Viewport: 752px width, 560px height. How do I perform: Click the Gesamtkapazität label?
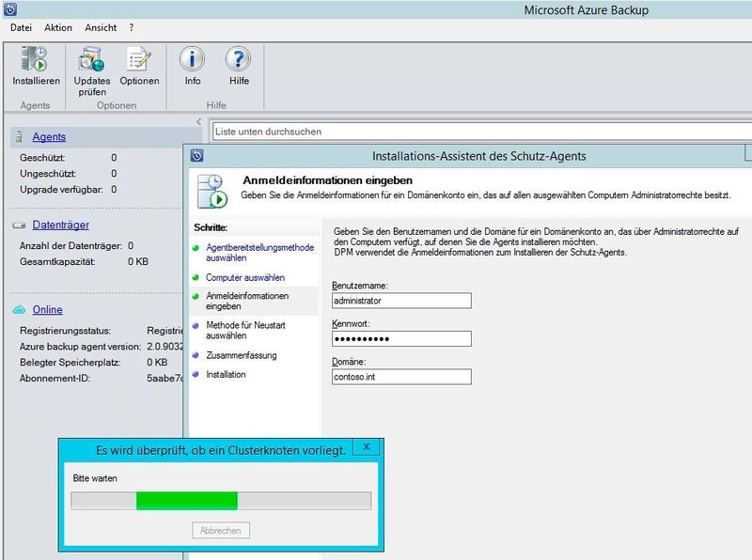57,262
